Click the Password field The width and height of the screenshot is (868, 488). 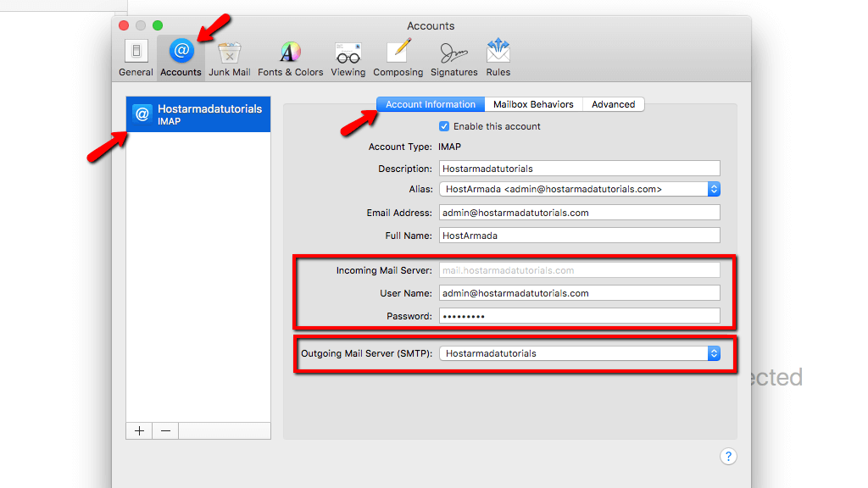tap(580, 316)
